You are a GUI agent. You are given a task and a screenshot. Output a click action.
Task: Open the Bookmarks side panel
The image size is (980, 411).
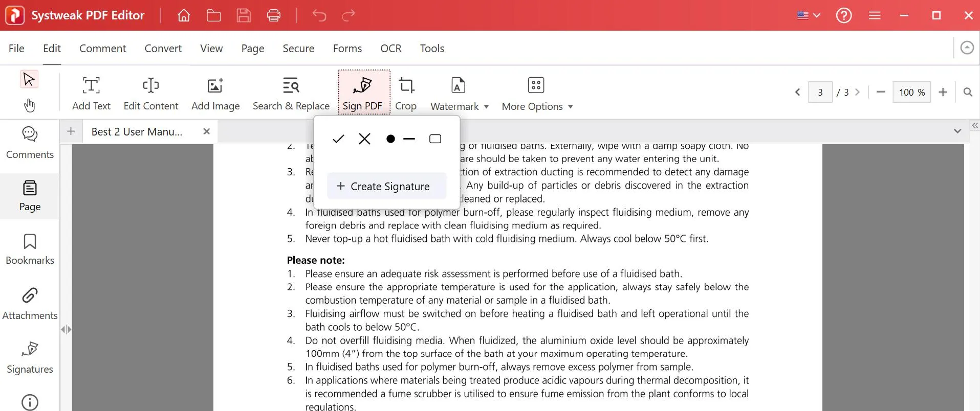tap(30, 249)
